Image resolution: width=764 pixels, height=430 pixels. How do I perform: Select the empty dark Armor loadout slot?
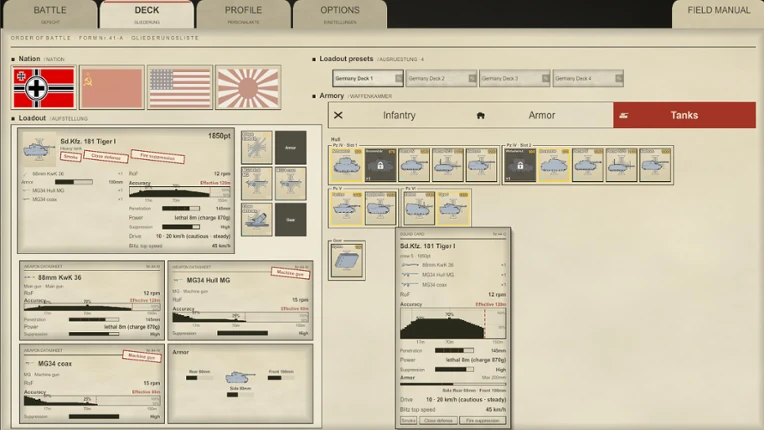[x=290, y=148]
